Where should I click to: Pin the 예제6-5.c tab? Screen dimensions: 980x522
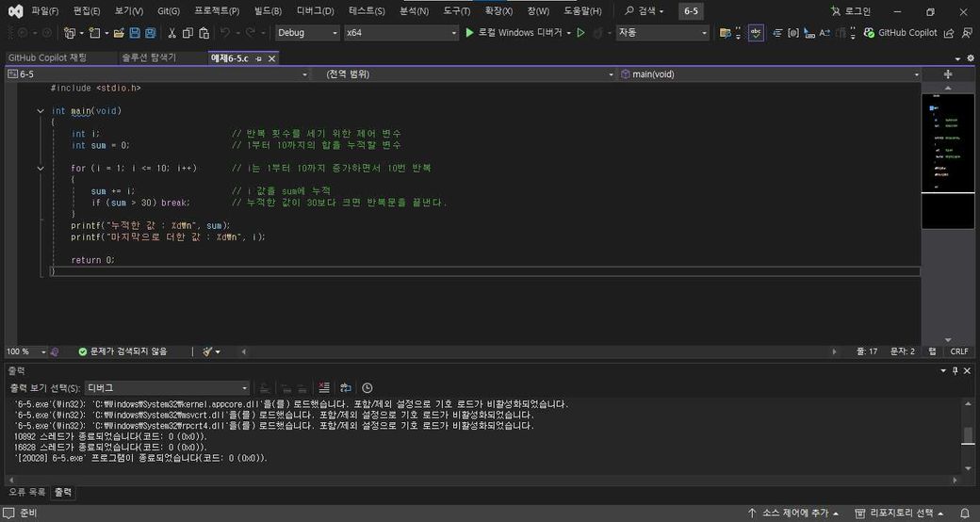[259, 58]
